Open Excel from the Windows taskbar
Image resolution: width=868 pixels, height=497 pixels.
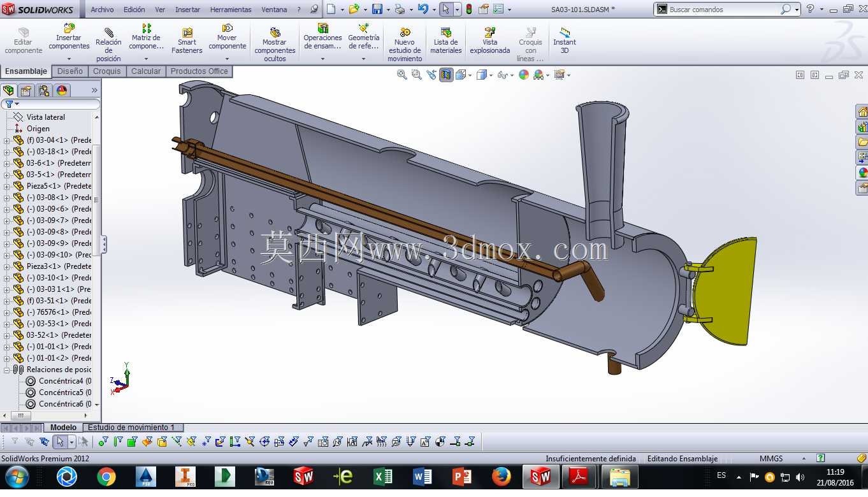(383, 477)
